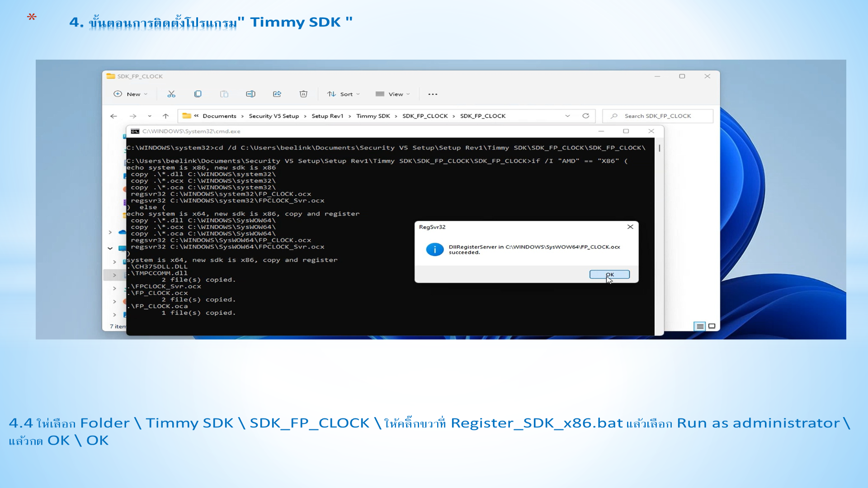
Task: Click the Delete trash icon in Explorer toolbar
Action: point(303,94)
